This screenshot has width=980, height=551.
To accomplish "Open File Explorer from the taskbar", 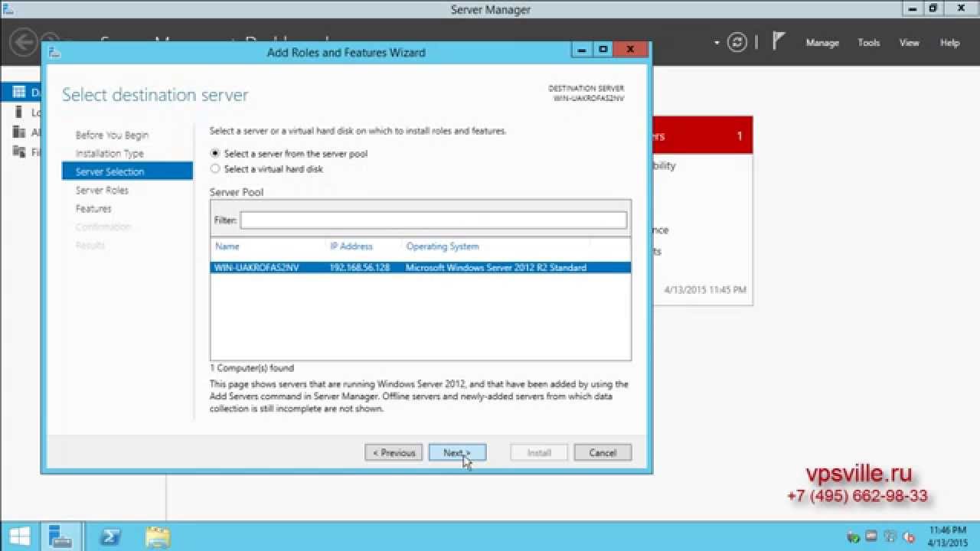I will (x=158, y=536).
